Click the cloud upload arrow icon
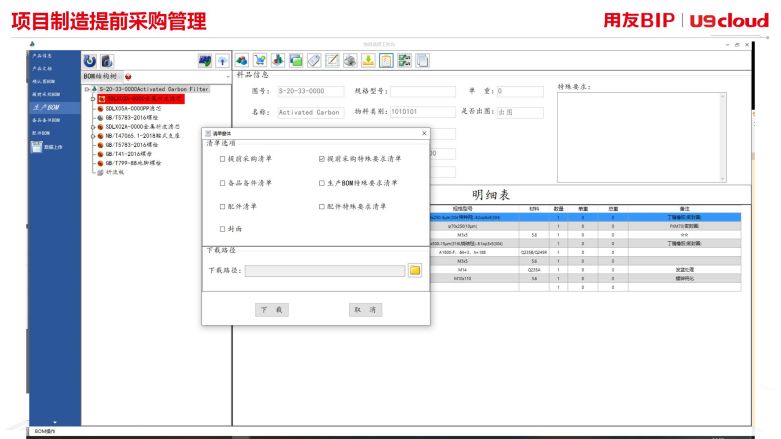781x439 pixels. pyautogui.click(x=223, y=61)
